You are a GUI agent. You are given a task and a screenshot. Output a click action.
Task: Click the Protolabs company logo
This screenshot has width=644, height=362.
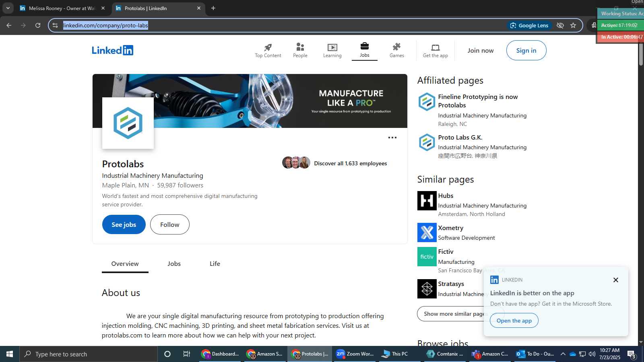[x=128, y=123]
